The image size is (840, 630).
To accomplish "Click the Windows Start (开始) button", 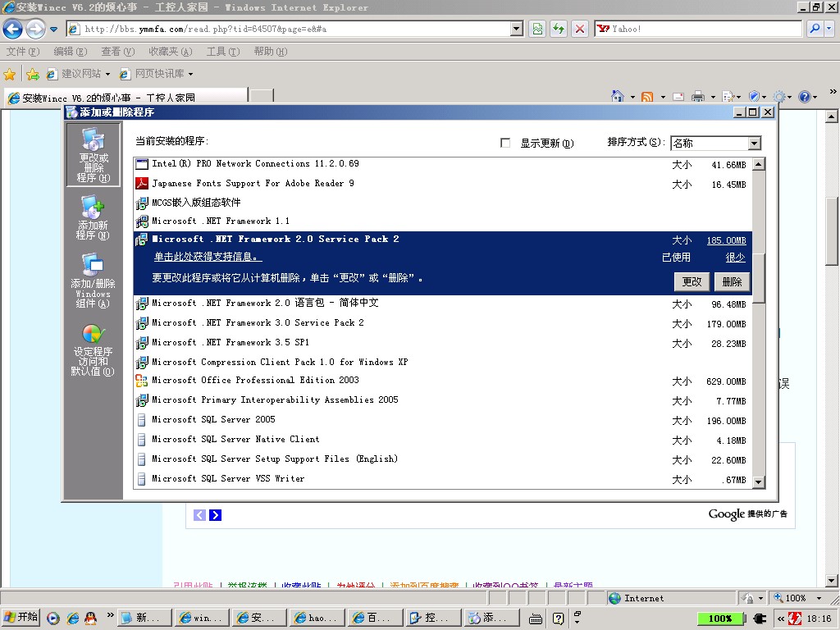I will pyautogui.click(x=21, y=618).
